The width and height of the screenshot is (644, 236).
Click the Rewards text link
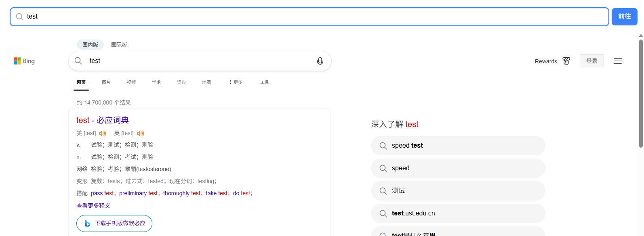click(546, 61)
